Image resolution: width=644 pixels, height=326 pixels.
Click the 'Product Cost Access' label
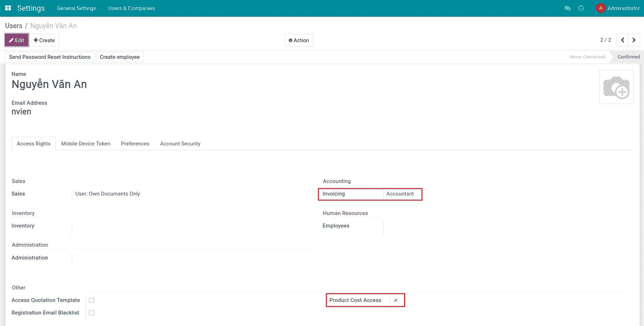click(355, 300)
